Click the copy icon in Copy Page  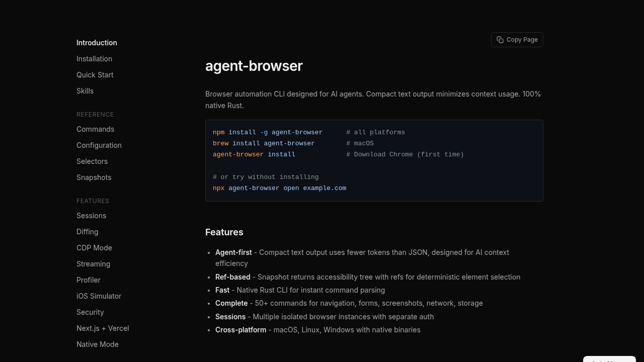pos(500,40)
